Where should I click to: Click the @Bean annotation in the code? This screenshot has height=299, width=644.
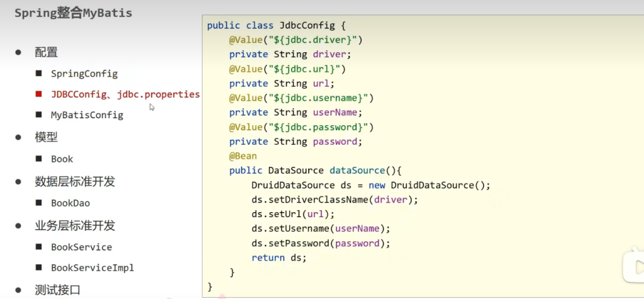pyautogui.click(x=243, y=156)
